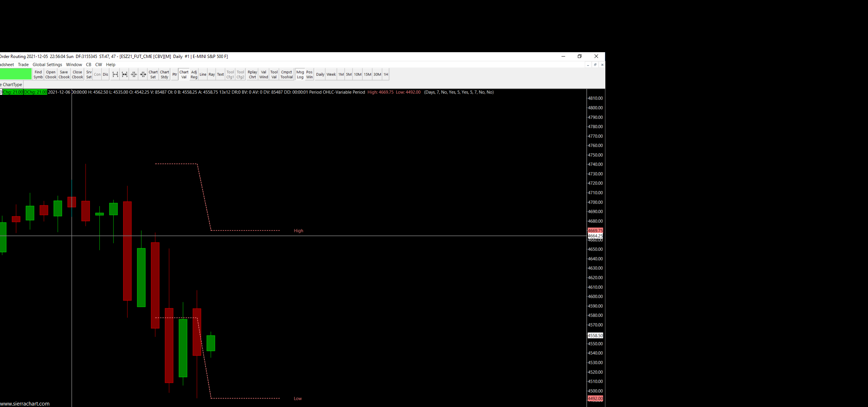Select the ChartType tab
Screen dimensions: 868x407
coord(12,84)
